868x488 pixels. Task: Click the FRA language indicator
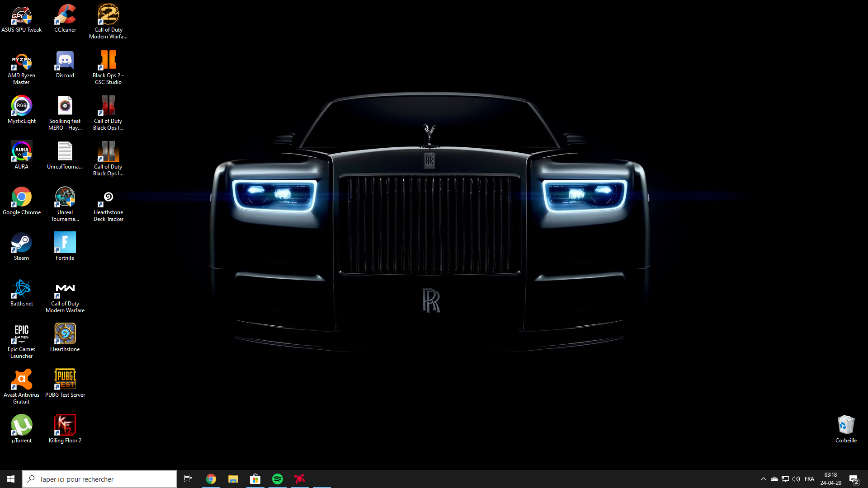pos(809,479)
